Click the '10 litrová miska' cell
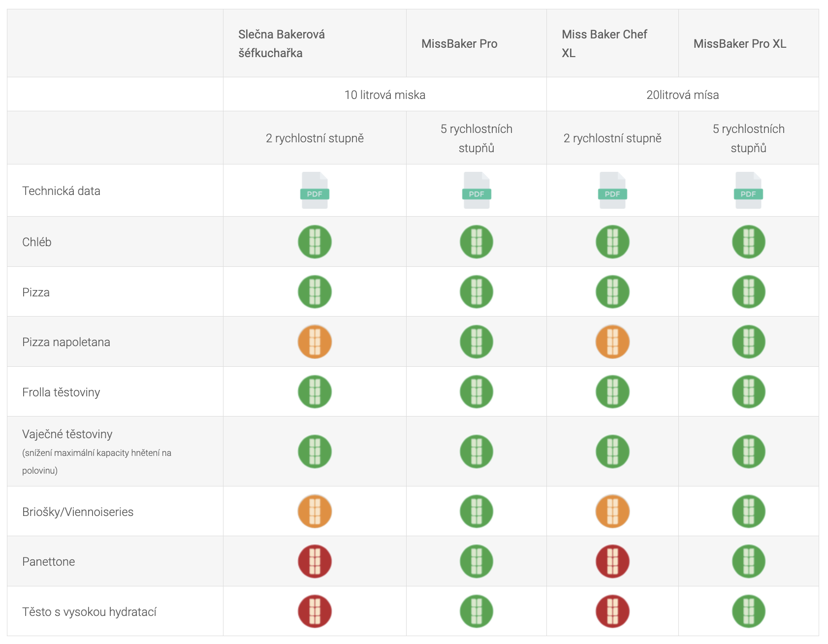This screenshot has width=828, height=644. pyautogui.click(x=385, y=95)
